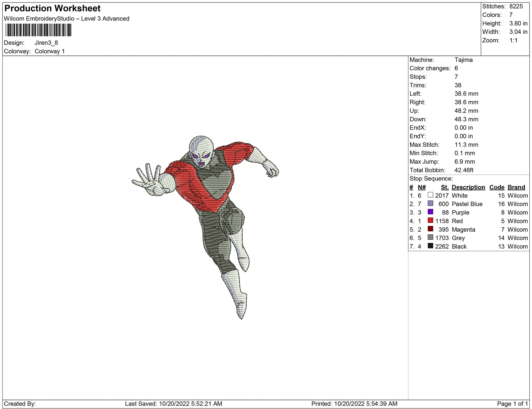This screenshot has height=409, width=532.
Task: Click the design name Jiren3_8
Action: click(46, 43)
